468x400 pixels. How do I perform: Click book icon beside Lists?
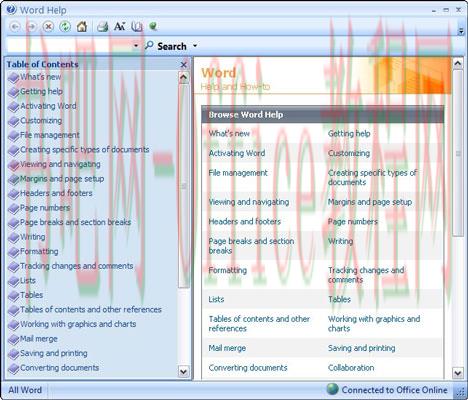point(14,281)
